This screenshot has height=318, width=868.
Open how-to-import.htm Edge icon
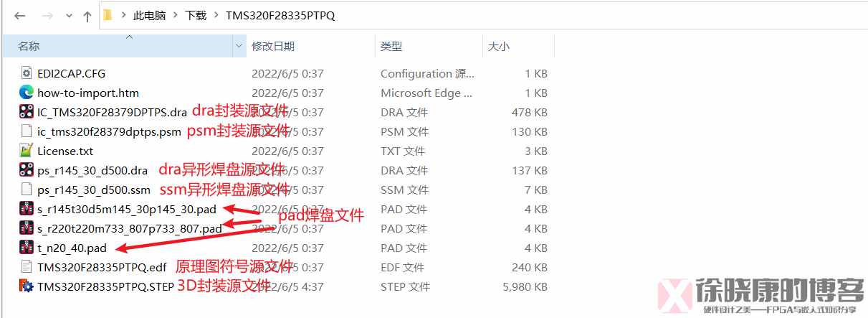27,93
